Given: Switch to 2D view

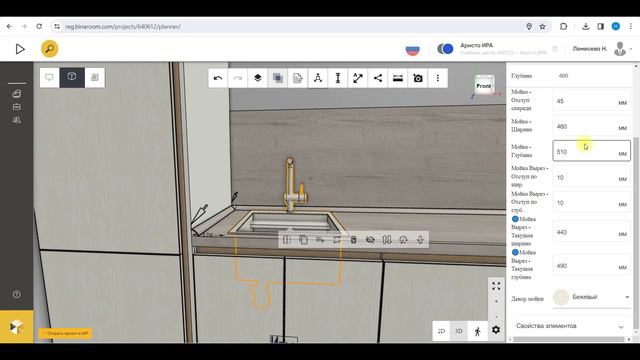Looking at the screenshot, I should [441, 331].
